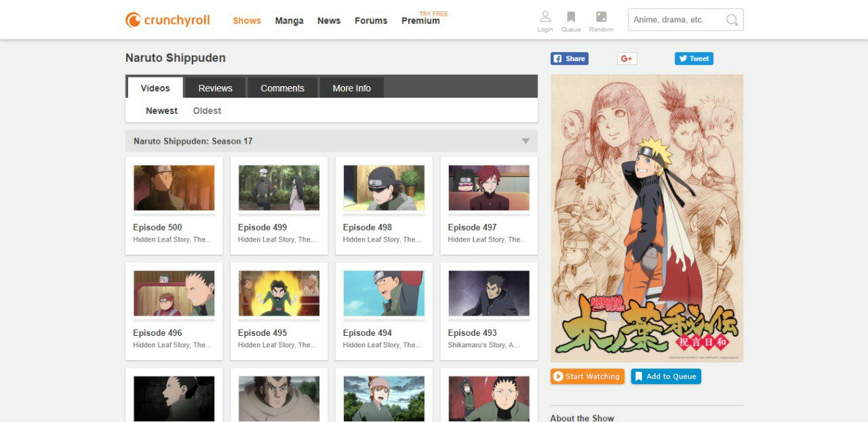The image size is (868, 422).
Task: Open the Episode 493 thumbnail
Action: 489,294
